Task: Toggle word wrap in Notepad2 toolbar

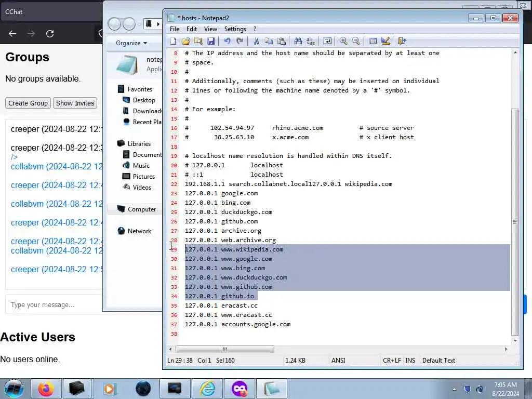Action: [x=327, y=41]
